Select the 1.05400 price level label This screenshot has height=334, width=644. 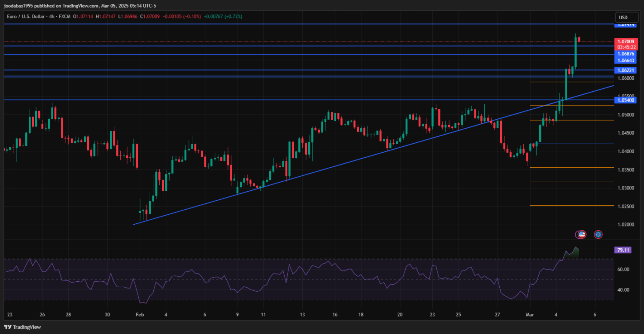pyautogui.click(x=626, y=100)
